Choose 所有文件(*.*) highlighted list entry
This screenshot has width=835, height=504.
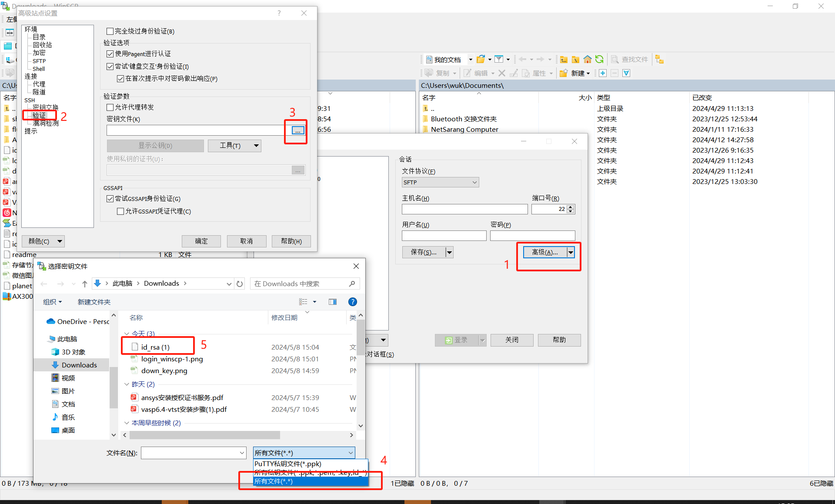point(311,481)
